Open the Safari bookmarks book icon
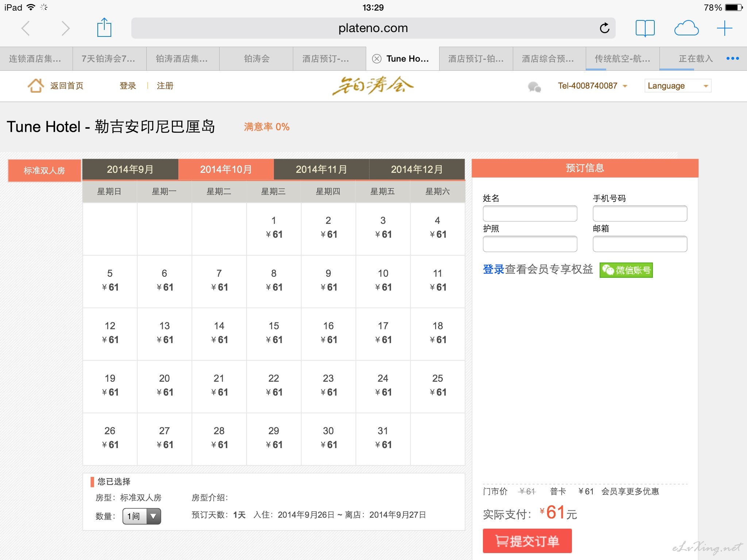This screenshot has width=747, height=560. coord(645,28)
